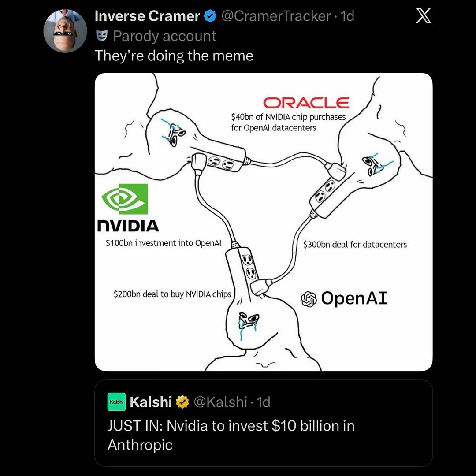Click the "$300bn deal for datacenters" caption

(x=355, y=244)
